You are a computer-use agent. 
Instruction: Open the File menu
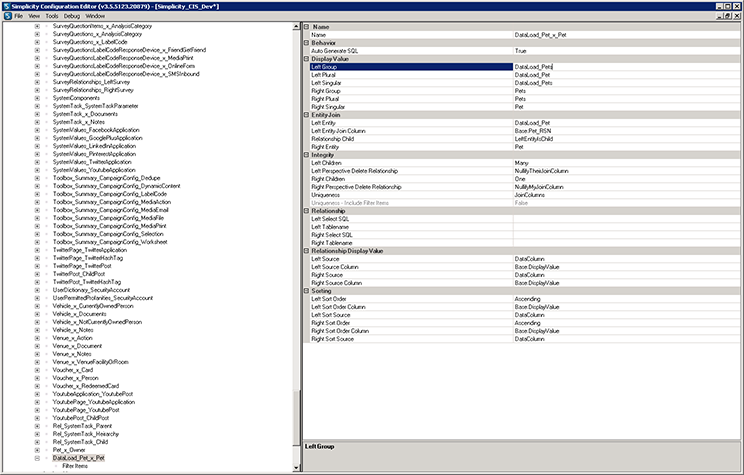pyautogui.click(x=18, y=16)
